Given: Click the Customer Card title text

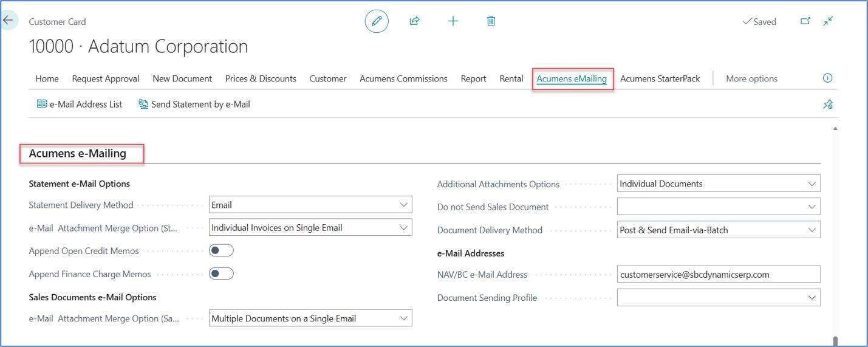Looking at the screenshot, I should pyautogui.click(x=57, y=21).
